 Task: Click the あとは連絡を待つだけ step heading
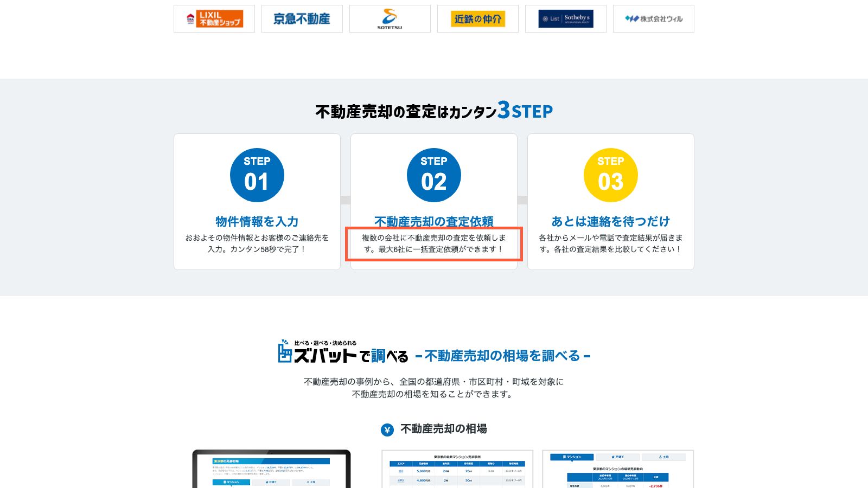coord(611,221)
